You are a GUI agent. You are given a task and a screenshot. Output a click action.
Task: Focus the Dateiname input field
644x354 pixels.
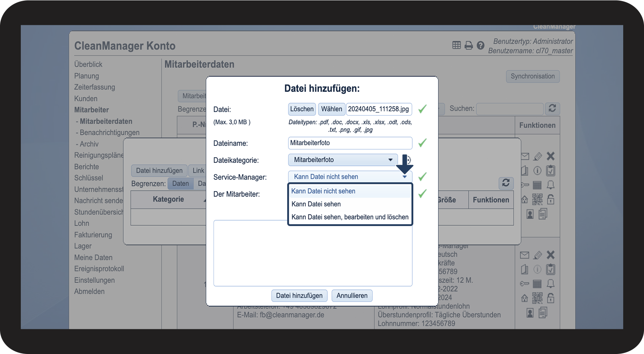pyautogui.click(x=350, y=143)
